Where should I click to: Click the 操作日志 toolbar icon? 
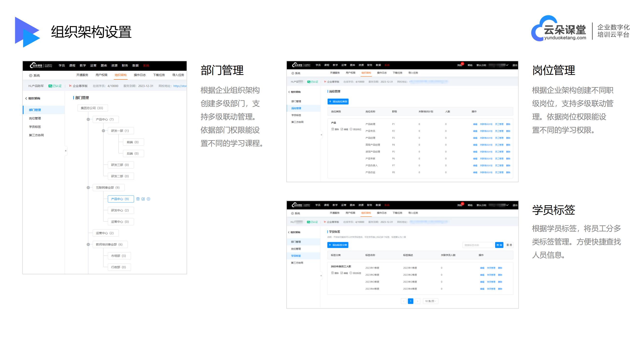click(x=136, y=74)
